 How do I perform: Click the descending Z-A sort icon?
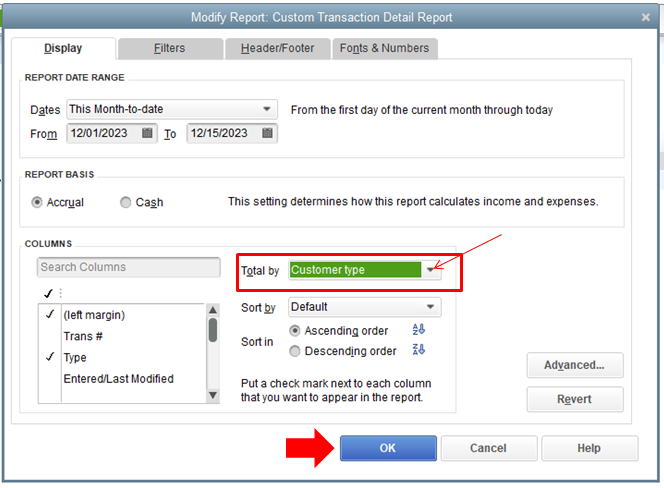pyautogui.click(x=419, y=349)
